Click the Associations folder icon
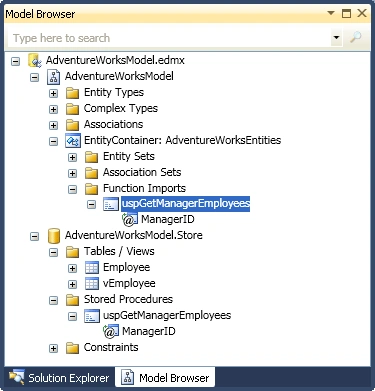 pos(72,125)
